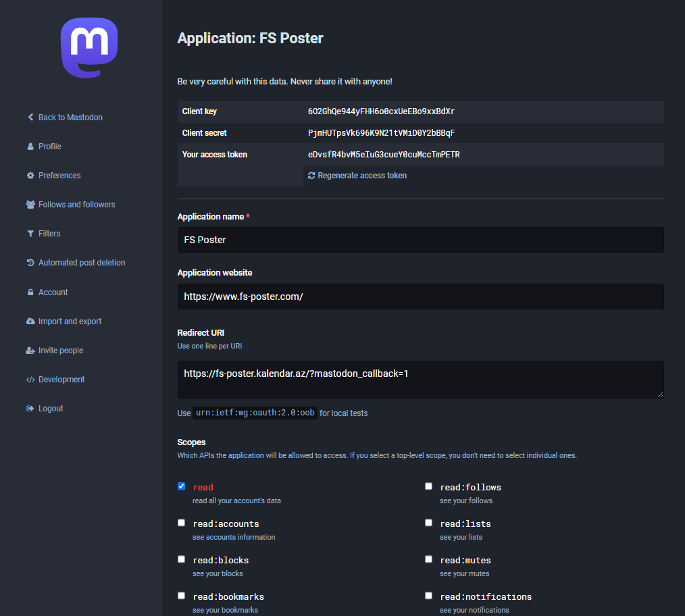This screenshot has width=685, height=616.
Task: Enable the read:notifications scope
Action: coord(428,596)
